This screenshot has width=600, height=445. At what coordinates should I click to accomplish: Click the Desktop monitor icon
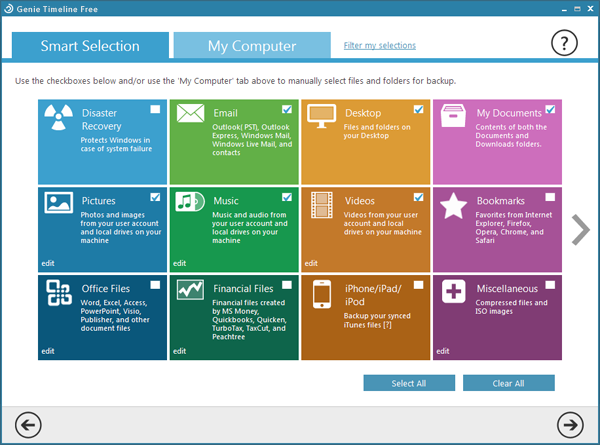coord(322,116)
